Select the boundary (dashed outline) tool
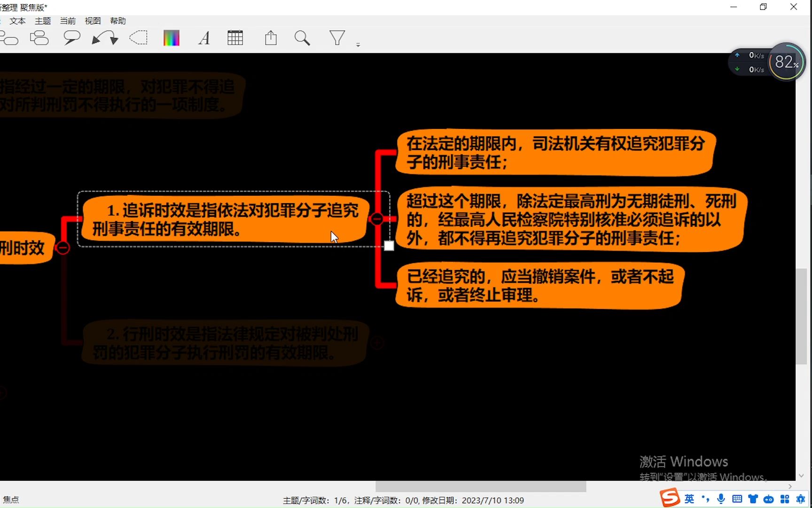 138,38
